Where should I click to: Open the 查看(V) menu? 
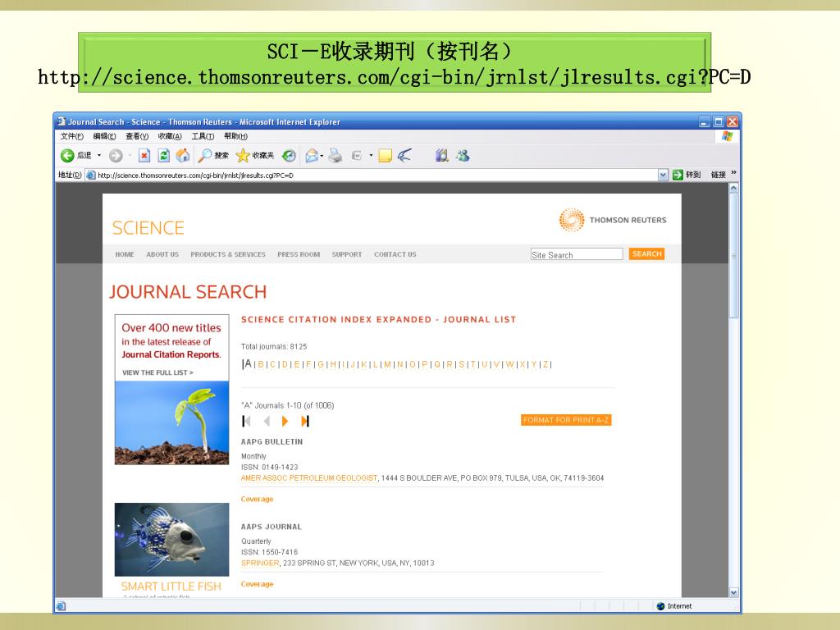[x=137, y=136]
